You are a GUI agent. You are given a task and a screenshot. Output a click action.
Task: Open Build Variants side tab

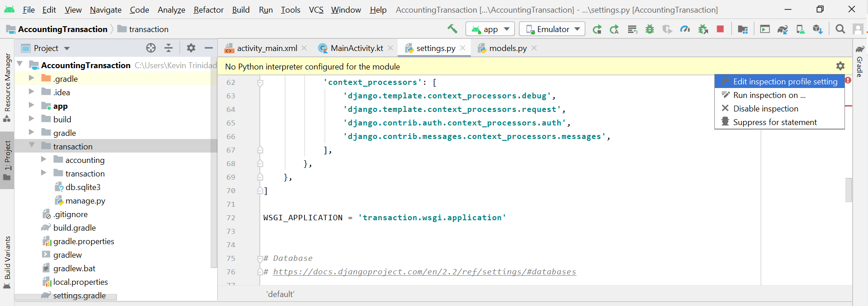point(7,262)
